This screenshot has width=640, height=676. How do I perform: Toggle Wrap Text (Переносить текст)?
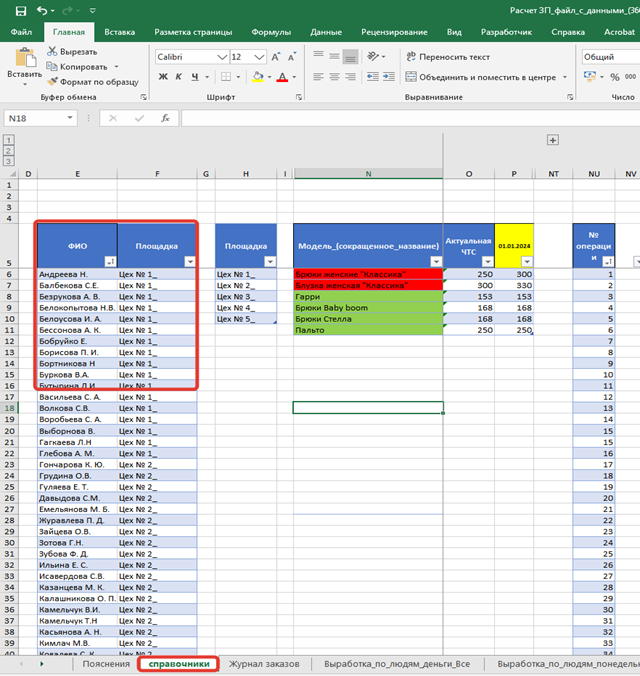[x=448, y=57]
